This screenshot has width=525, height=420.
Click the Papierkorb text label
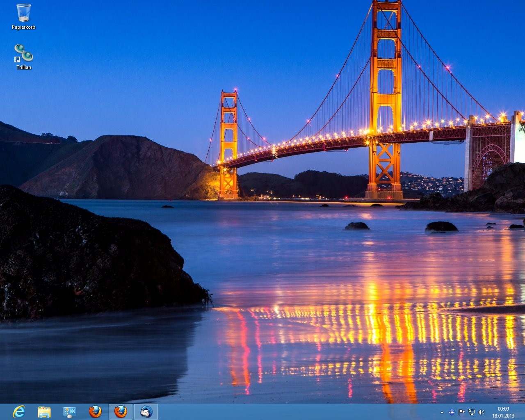pyautogui.click(x=23, y=27)
